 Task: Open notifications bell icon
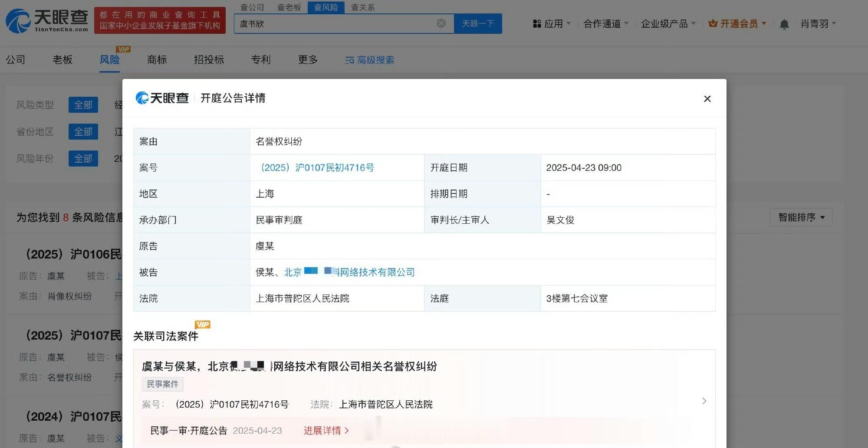pos(784,24)
